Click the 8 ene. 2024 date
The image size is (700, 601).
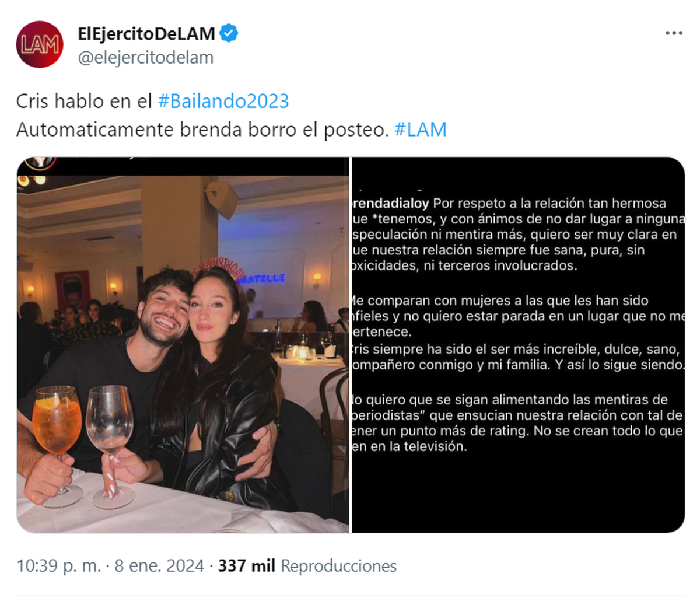tap(159, 566)
